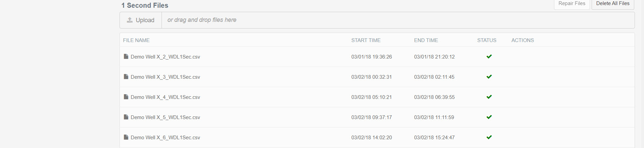Open Demo Well X_3_WDL1Sec.csv file name
The height and width of the screenshot is (148, 644).
click(165, 77)
